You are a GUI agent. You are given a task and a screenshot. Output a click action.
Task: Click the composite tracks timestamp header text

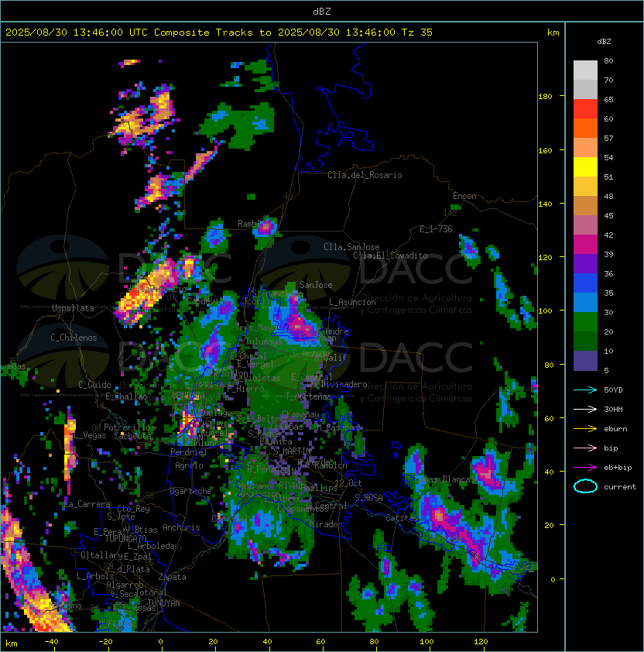point(219,33)
